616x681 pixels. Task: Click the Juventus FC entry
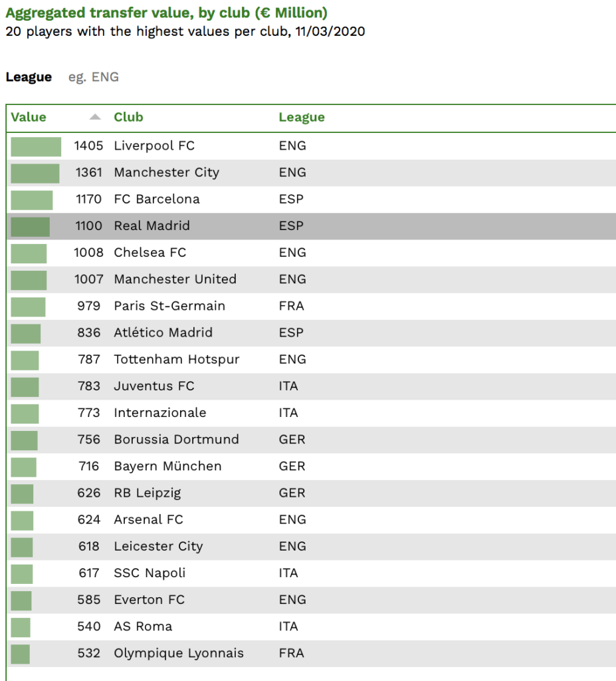point(154,386)
